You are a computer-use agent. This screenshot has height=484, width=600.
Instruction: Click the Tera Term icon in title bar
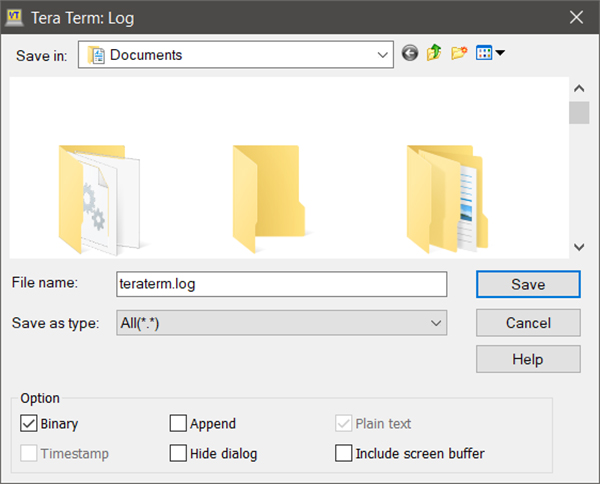point(15,17)
